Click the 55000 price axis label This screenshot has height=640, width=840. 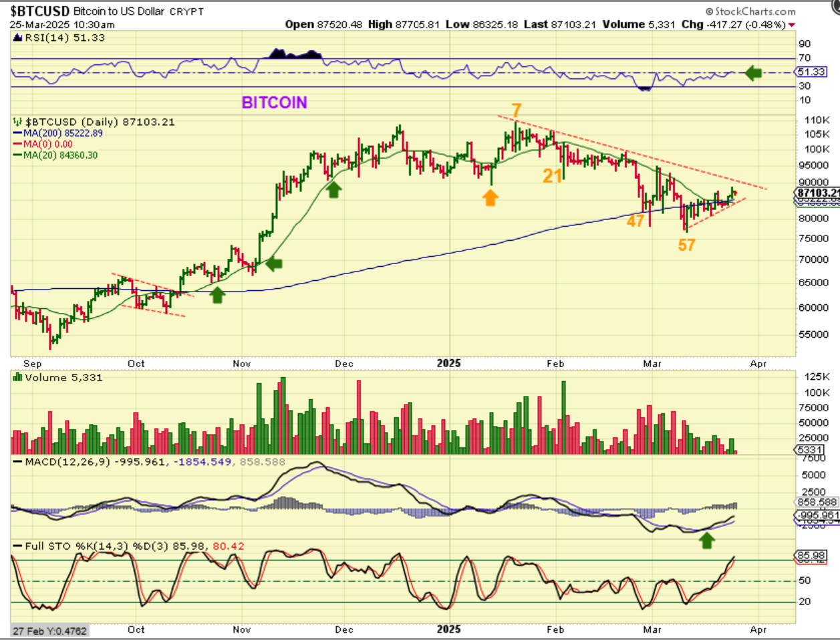[x=813, y=334]
